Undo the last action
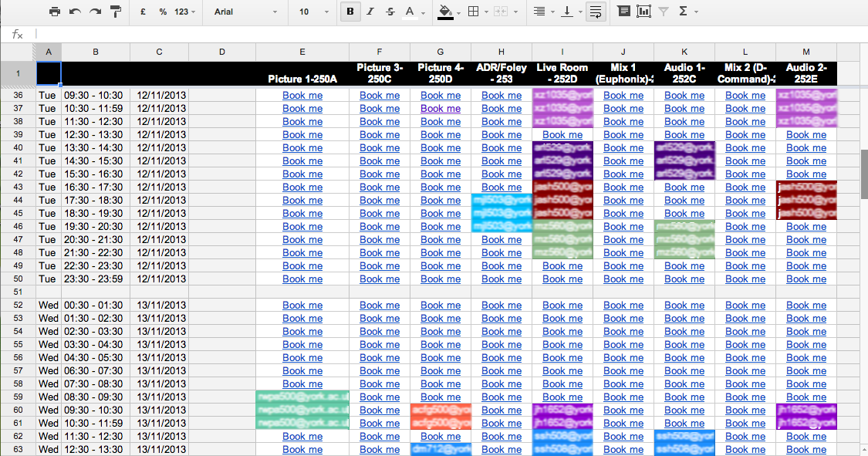 [x=75, y=12]
